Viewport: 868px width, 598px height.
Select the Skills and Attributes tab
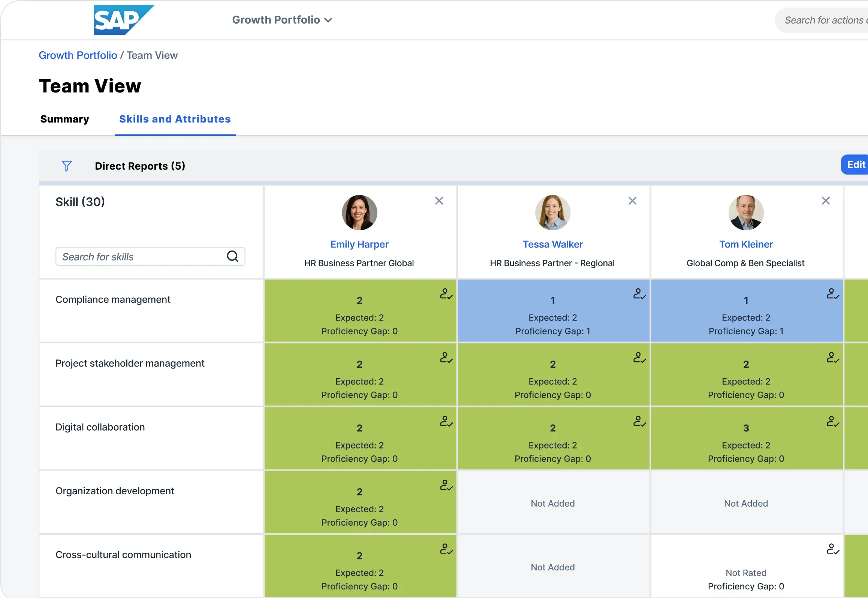click(175, 119)
